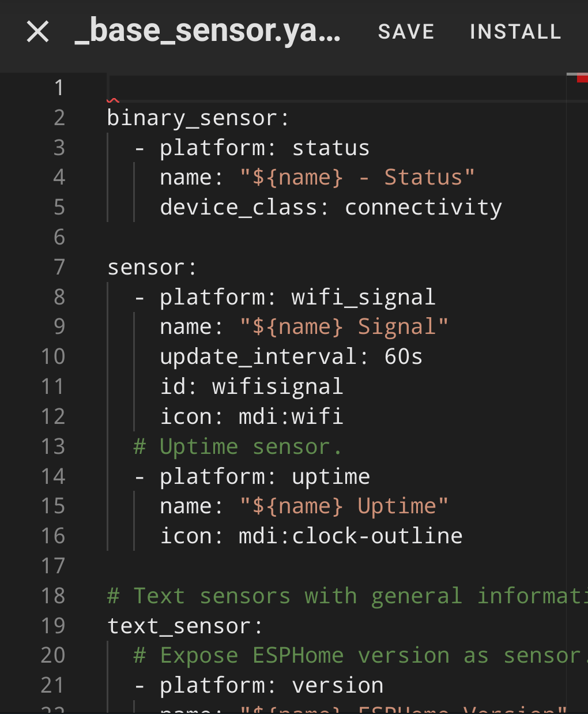Image resolution: width=588 pixels, height=714 pixels.
Task: Click the device_class: connectivity line
Action: 331,207
